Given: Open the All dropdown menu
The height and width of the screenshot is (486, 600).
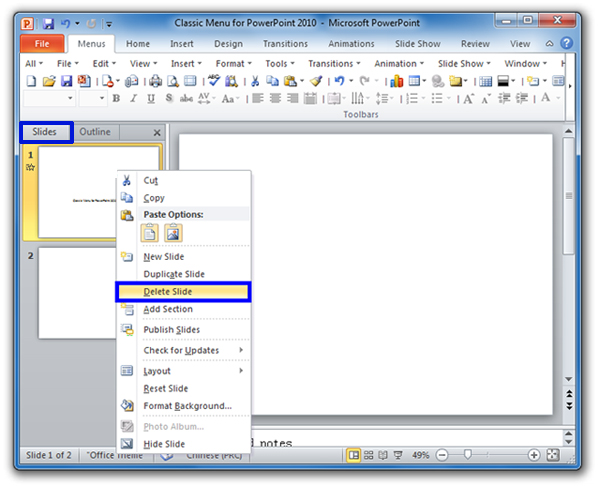Looking at the screenshot, I should 34,64.
